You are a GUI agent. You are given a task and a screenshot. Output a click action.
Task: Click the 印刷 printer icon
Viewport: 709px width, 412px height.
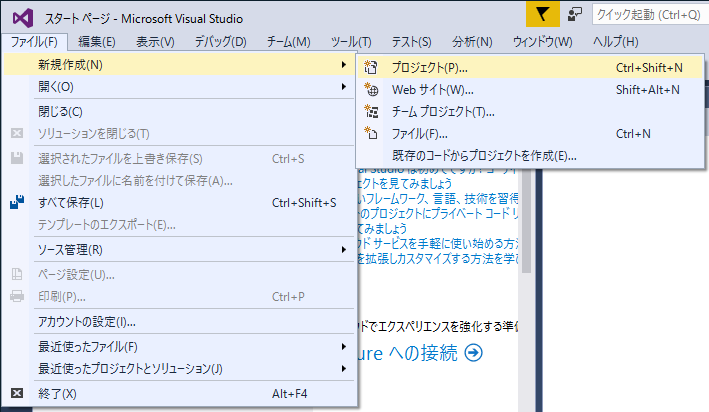[17, 296]
